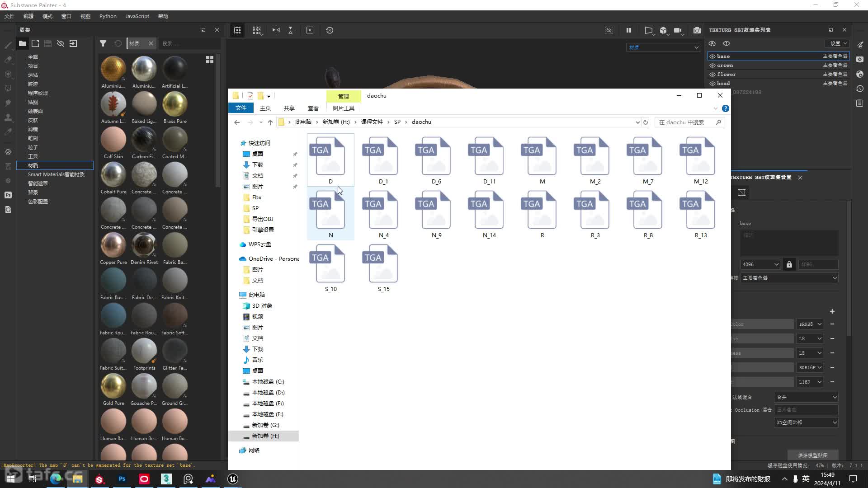Remove the sRGB8 channel with minus button
868x488 pixels.
tap(832, 324)
